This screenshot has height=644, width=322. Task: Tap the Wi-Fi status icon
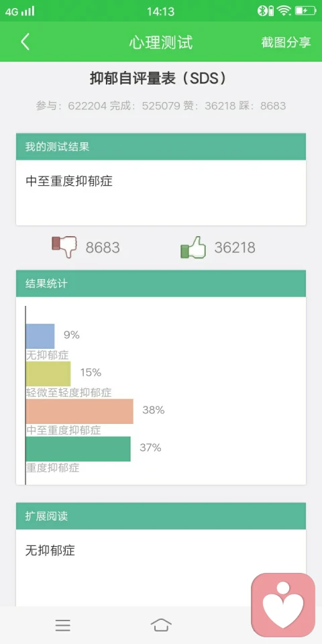[x=284, y=11]
